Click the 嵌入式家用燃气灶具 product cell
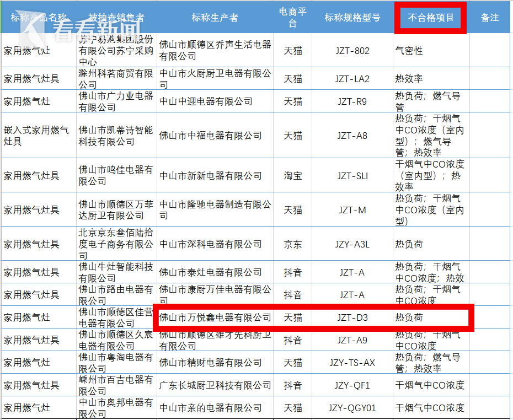This screenshot has width=513, height=420. (x=38, y=136)
